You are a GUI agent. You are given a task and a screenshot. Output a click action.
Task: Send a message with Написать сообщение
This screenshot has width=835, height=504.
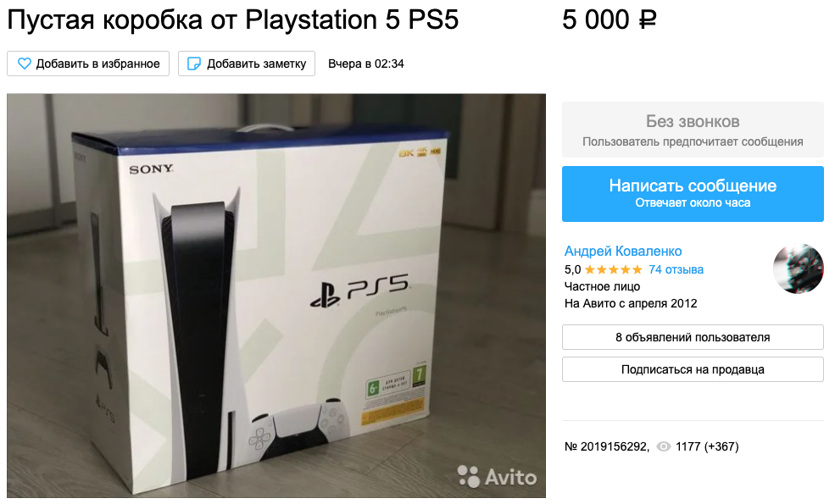pos(693,194)
